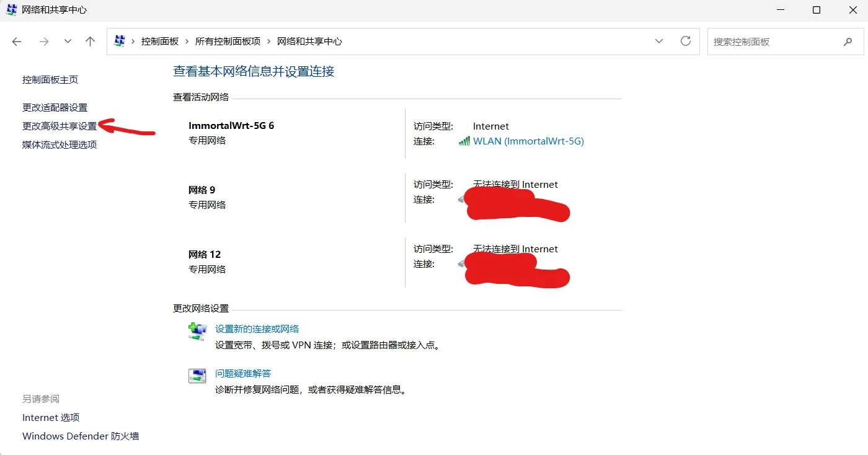
Task: Open Internet 选项 link
Action: [x=51, y=418]
